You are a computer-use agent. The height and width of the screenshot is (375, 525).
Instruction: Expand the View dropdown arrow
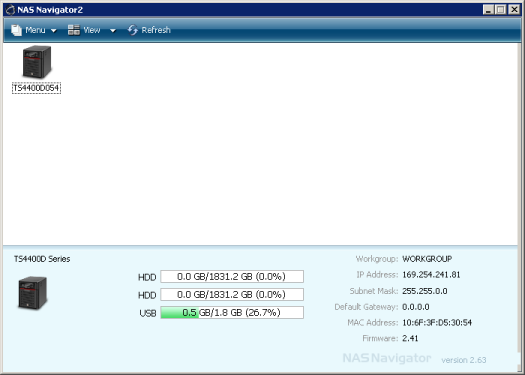pyautogui.click(x=113, y=31)
